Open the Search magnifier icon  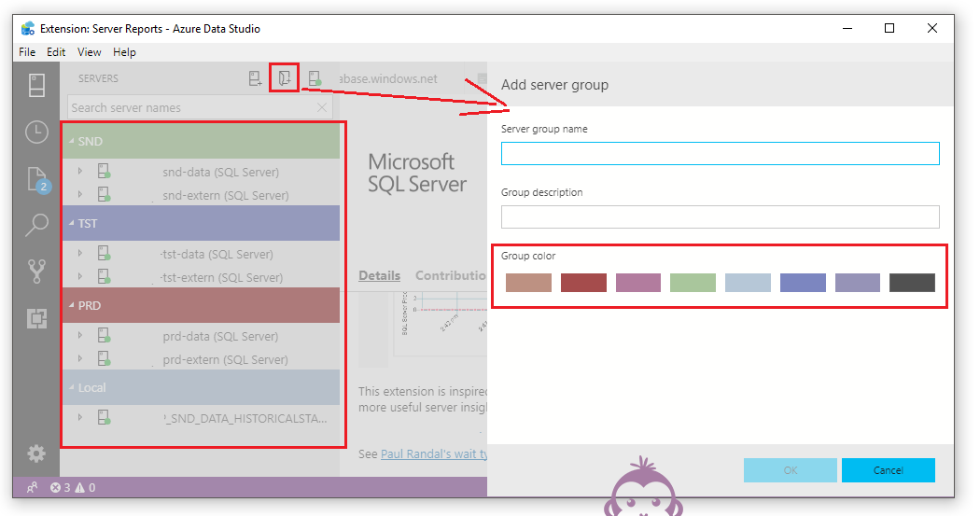click(36, 226)
